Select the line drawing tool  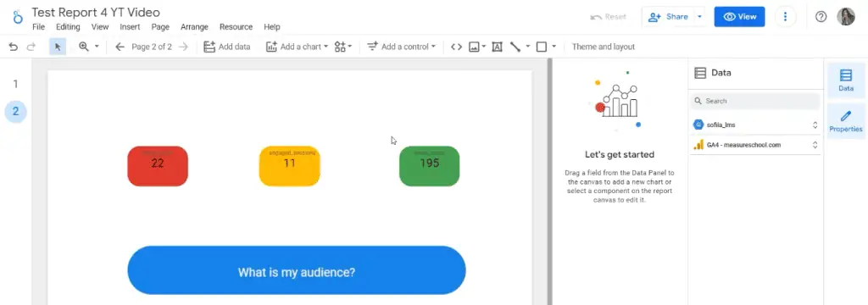tap(515, 47)
